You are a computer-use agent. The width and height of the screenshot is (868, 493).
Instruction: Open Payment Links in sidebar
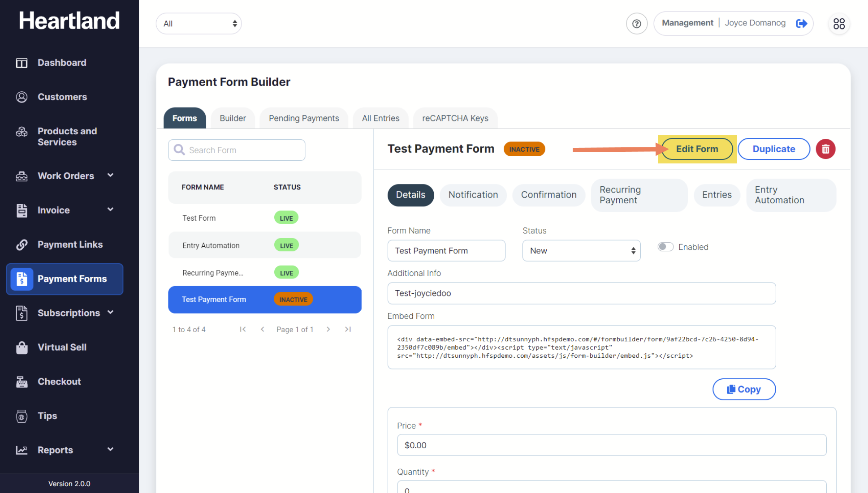click(x=70, y=244)
